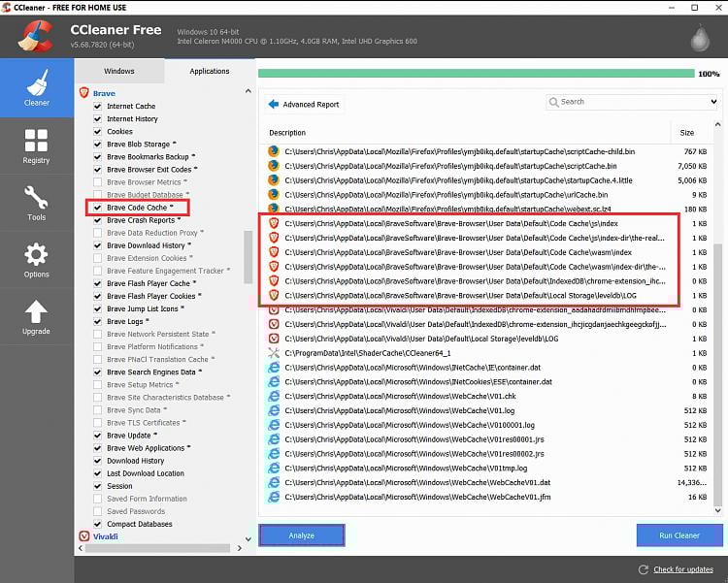The image size is (728, 583).
Task: Click IE icon for WebCache\V01.chk row
Action: tap(274, 396)
